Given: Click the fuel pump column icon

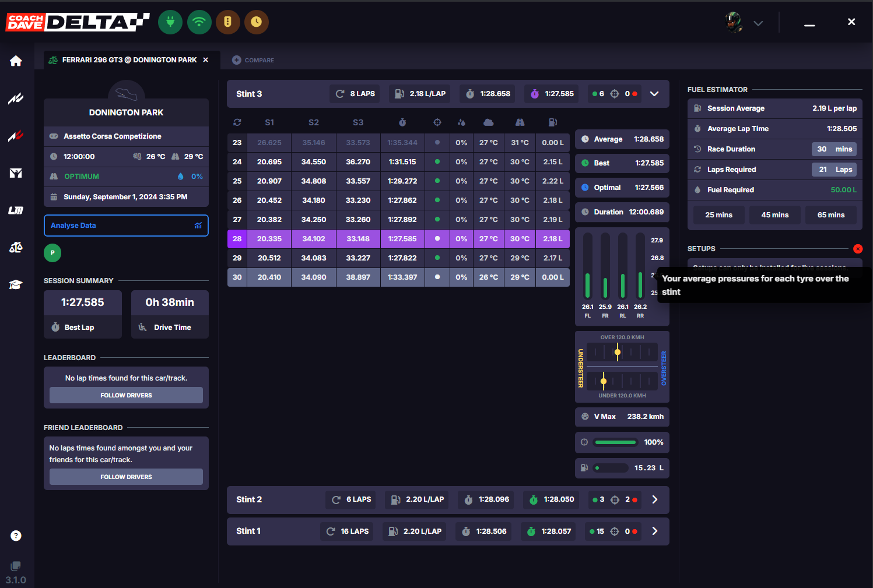Looking at the screenshot, I should (553, 122).
